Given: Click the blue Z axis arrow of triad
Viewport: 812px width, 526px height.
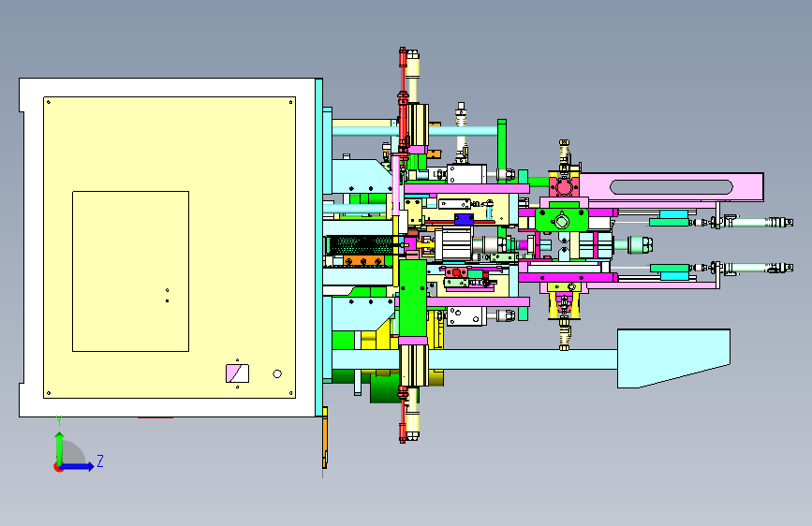Looking at the screenshot, I should click(78, 466).
